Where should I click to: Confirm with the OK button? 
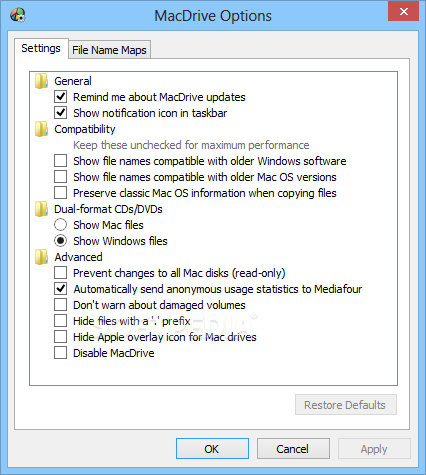212,449
